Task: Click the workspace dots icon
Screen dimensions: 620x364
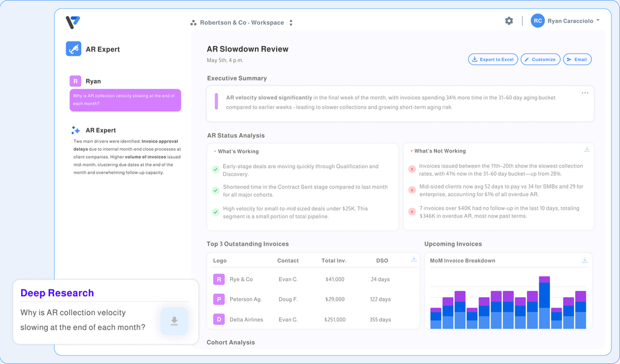Action: tap(193, 23)
